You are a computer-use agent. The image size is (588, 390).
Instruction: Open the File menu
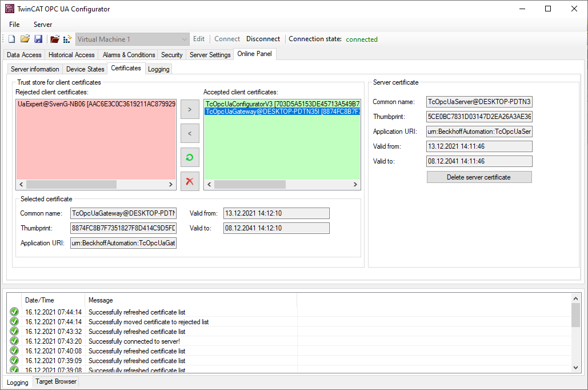(14, 25)
